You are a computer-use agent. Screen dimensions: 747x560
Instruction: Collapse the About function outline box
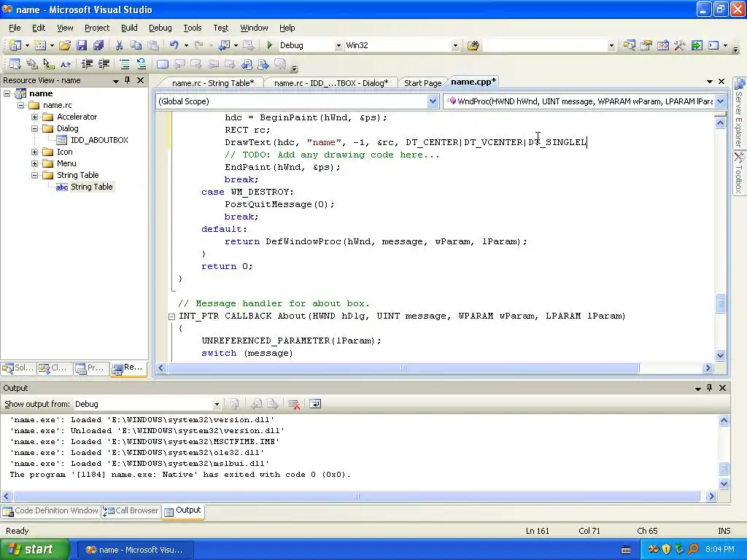tap(171, 316)
